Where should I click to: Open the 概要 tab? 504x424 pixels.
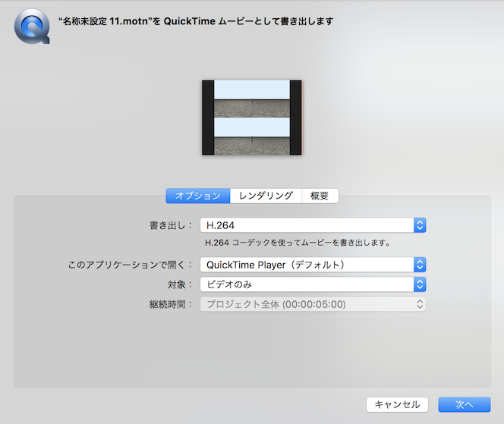pos(320,196)
